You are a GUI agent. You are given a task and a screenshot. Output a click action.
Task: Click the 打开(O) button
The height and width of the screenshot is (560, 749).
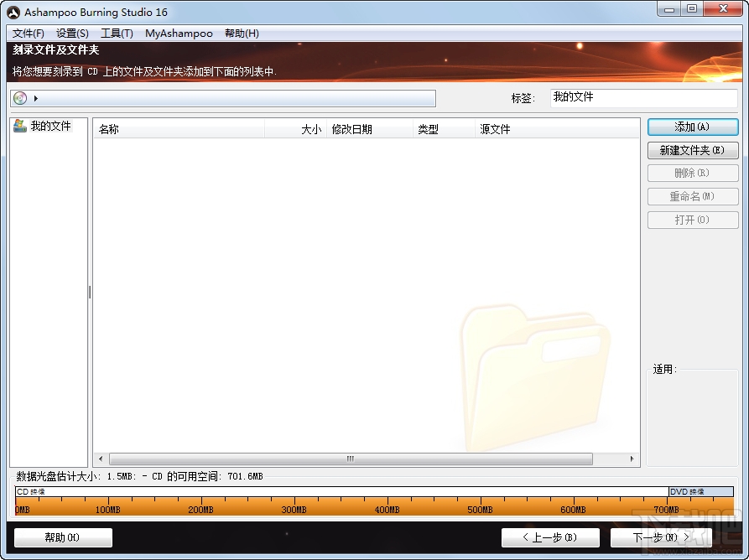[x=692, y=220]
